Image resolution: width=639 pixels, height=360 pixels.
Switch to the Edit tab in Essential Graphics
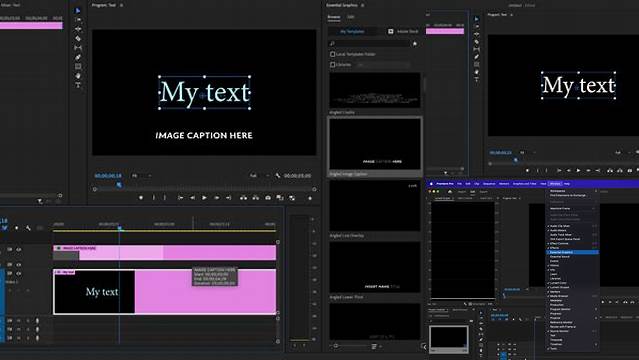(x=350, y=17)
